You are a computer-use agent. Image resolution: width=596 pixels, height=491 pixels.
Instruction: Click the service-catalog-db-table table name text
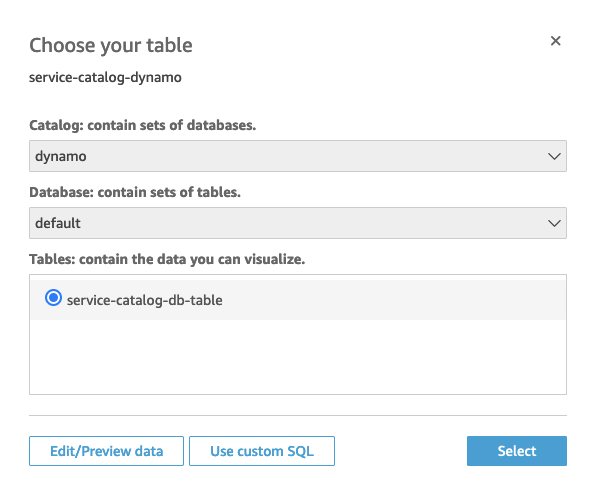144,300
